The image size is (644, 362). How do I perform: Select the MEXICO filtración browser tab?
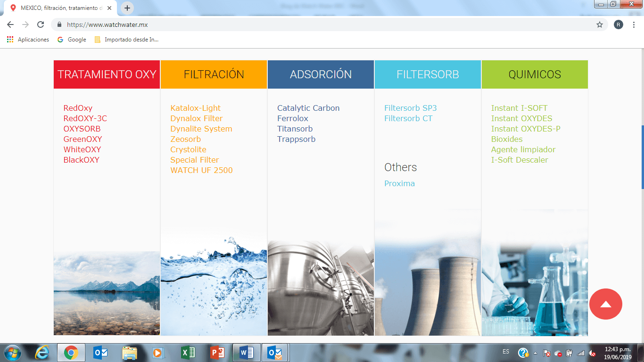pyautogui.click(x=61, y=8)
